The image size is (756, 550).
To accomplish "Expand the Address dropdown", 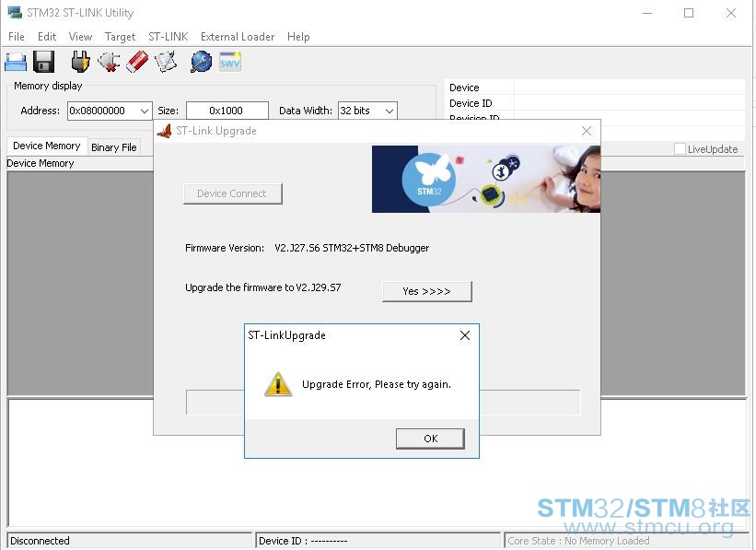I will point(145,111).
